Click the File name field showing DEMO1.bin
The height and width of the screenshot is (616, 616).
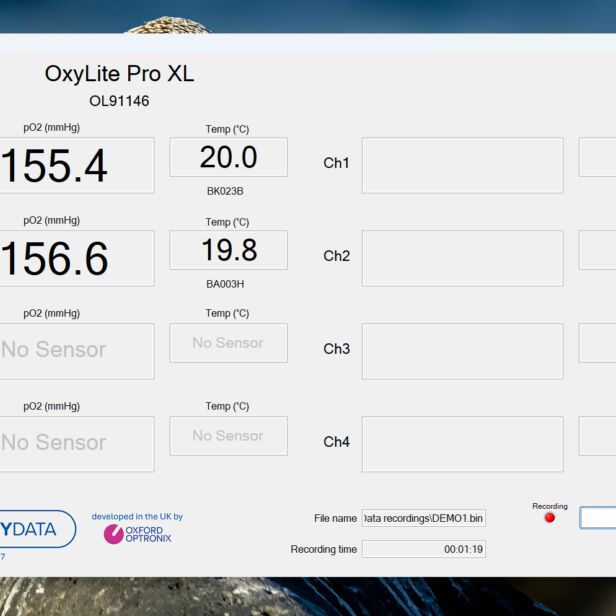click(423, 518)
